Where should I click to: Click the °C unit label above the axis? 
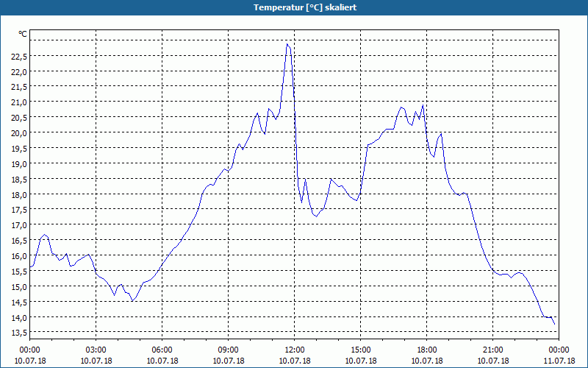(x=23, y=34)
